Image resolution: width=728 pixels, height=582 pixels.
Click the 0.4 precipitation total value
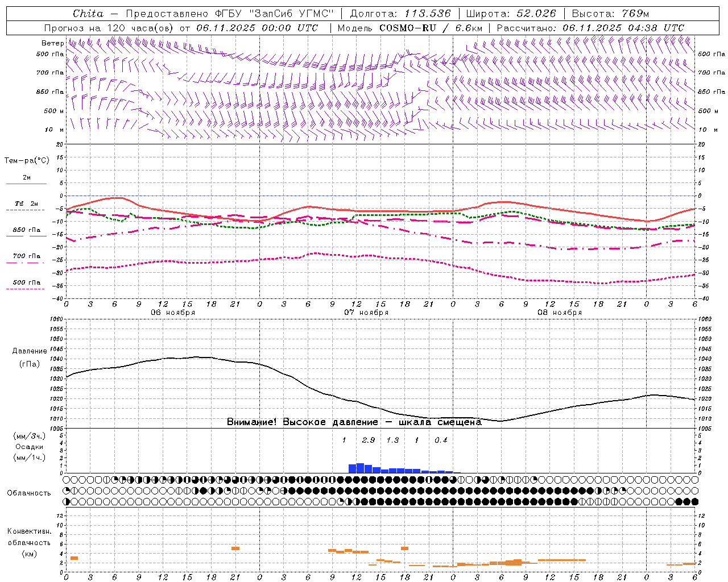coord(441,440)
